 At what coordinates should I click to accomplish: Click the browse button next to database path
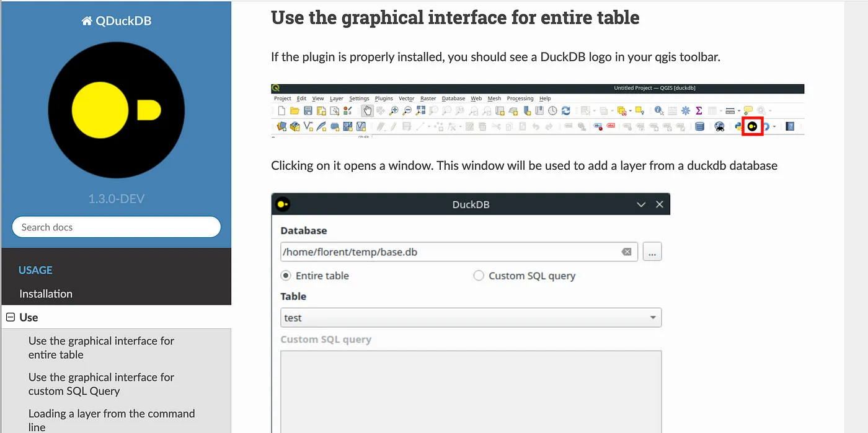652,252
